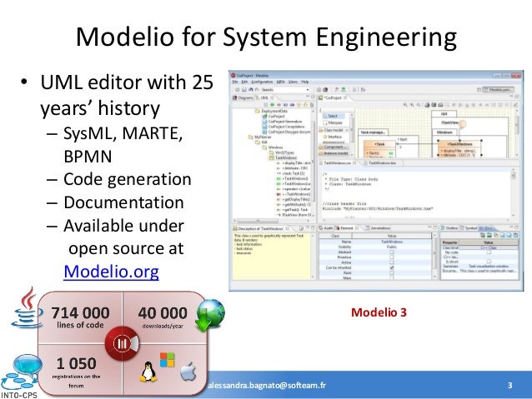Screen dimensions: 532x399
Task: Select the orange Task class in diagram
Action: 379,149
